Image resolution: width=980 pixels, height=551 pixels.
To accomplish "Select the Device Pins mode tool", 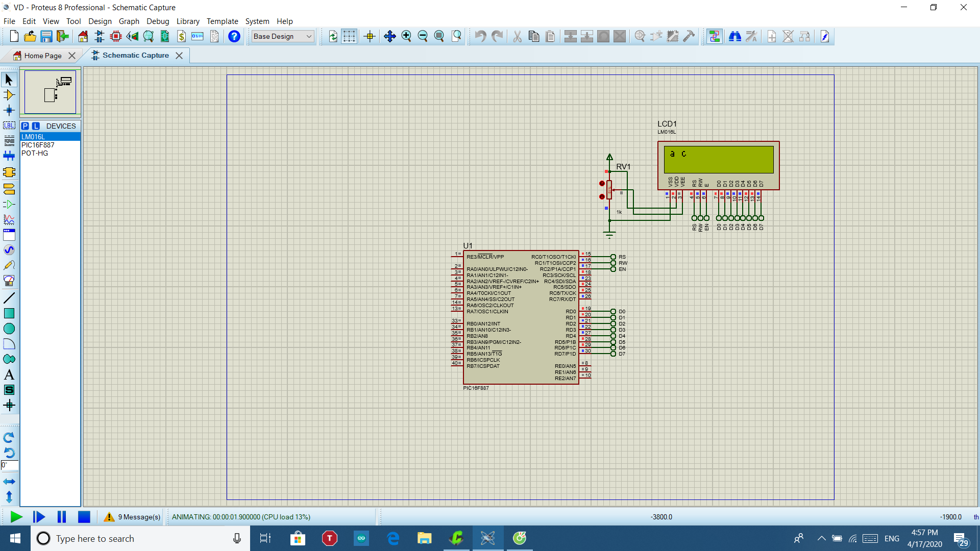I will [x=9, y=205].
